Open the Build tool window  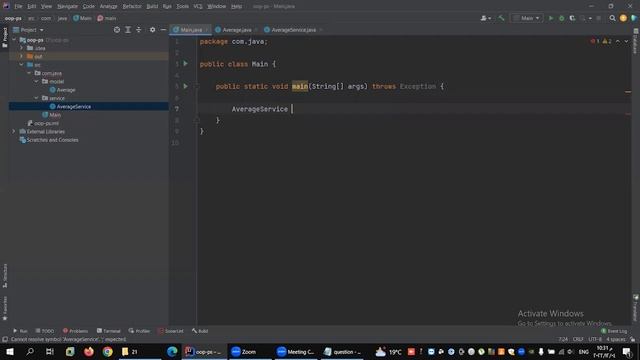(x=200, y=331)
